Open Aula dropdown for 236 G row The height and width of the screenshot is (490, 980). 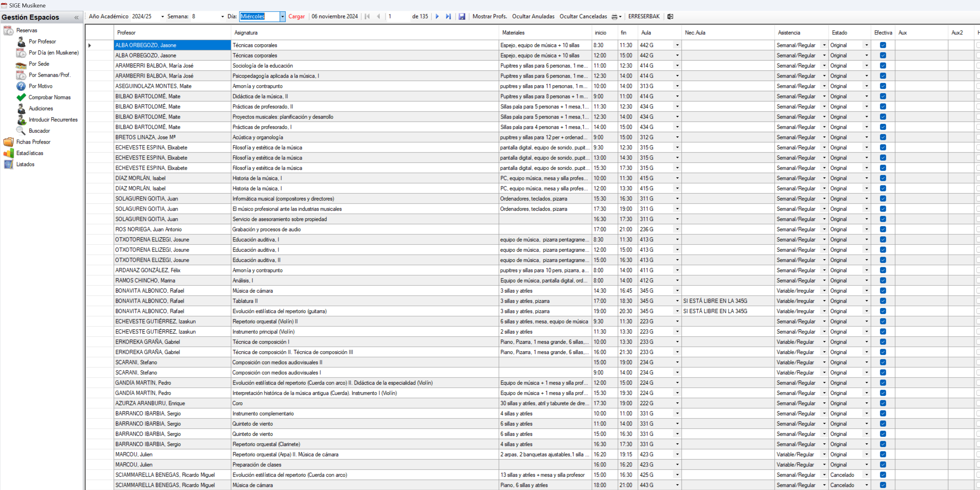coord(677,229)
